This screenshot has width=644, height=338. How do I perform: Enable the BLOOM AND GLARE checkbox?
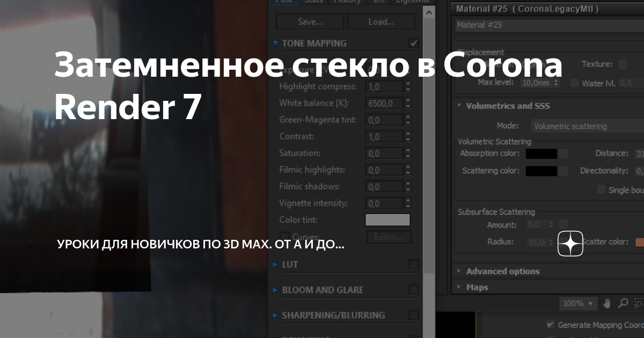pos(413,289)
